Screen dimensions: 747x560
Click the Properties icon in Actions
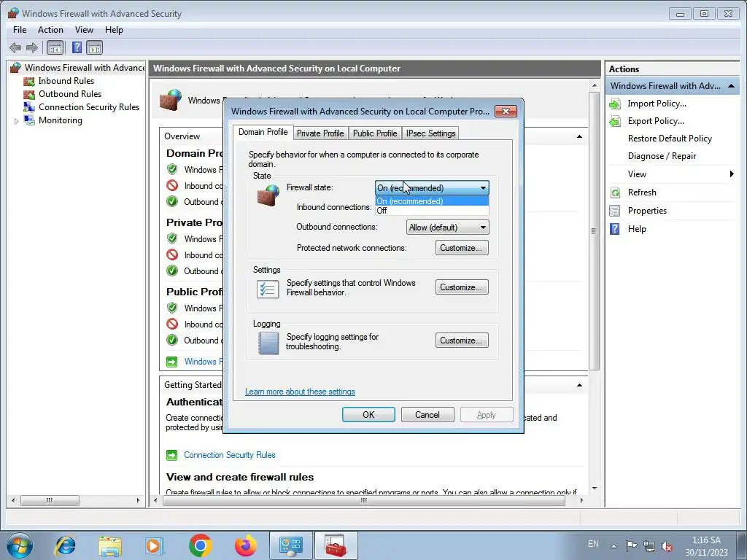coord(615,211)
